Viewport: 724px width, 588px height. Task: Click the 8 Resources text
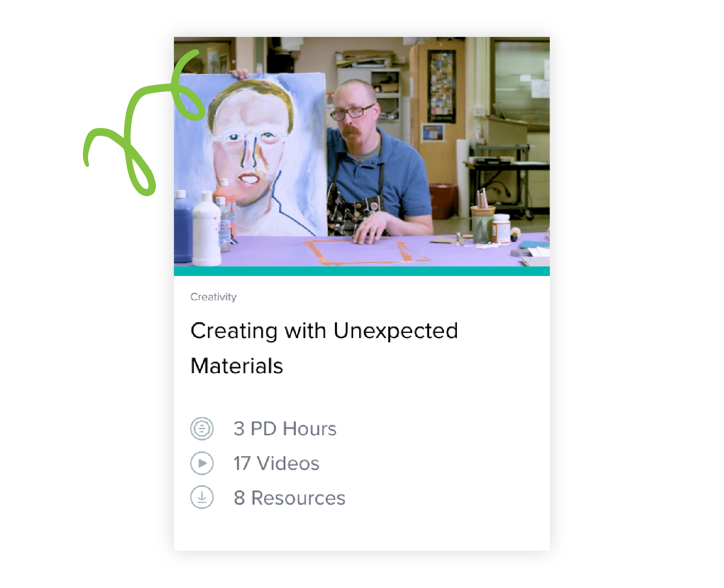pyautogui.click(x=289, y=498)
